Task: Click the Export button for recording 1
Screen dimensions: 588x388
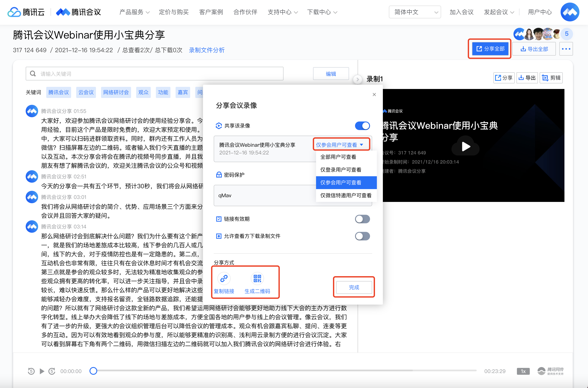Action: tap(527, 78)
